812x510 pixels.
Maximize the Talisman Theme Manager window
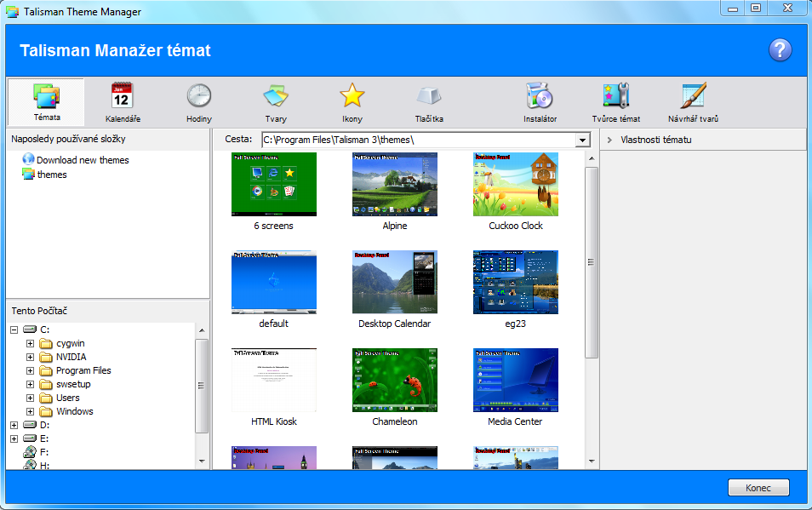click(756, 8)
